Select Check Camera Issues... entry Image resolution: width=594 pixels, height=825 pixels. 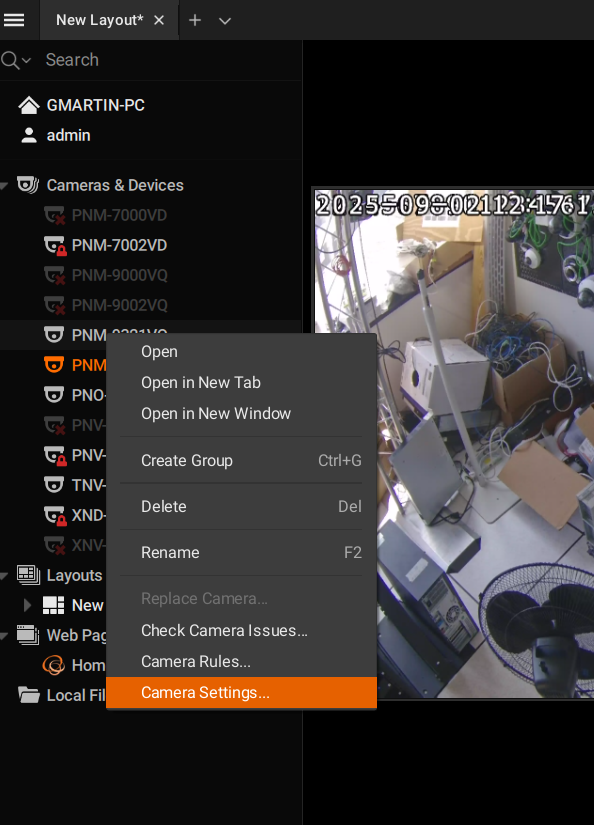[x=241, y=630]
